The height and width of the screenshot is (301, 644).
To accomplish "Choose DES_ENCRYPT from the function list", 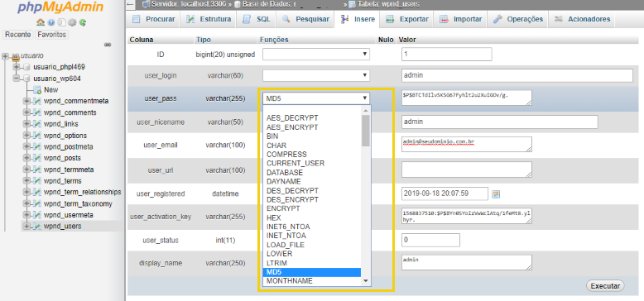I will [x=311, y=200].
